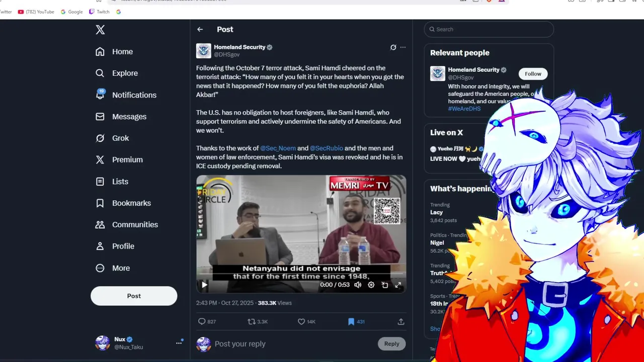Screen dimensions: 644x362
Task: Open the YouTube bookmark in bookmarks bar
Action: [x=36, y=12]
